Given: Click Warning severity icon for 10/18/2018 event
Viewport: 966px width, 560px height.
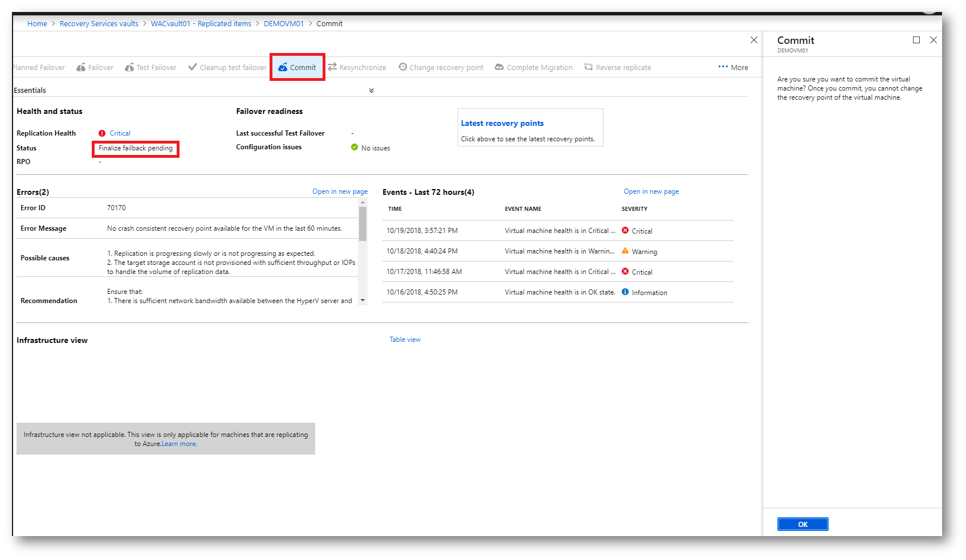Looking at the screenshot, I should pyautogui.click(x=625, y=251).
